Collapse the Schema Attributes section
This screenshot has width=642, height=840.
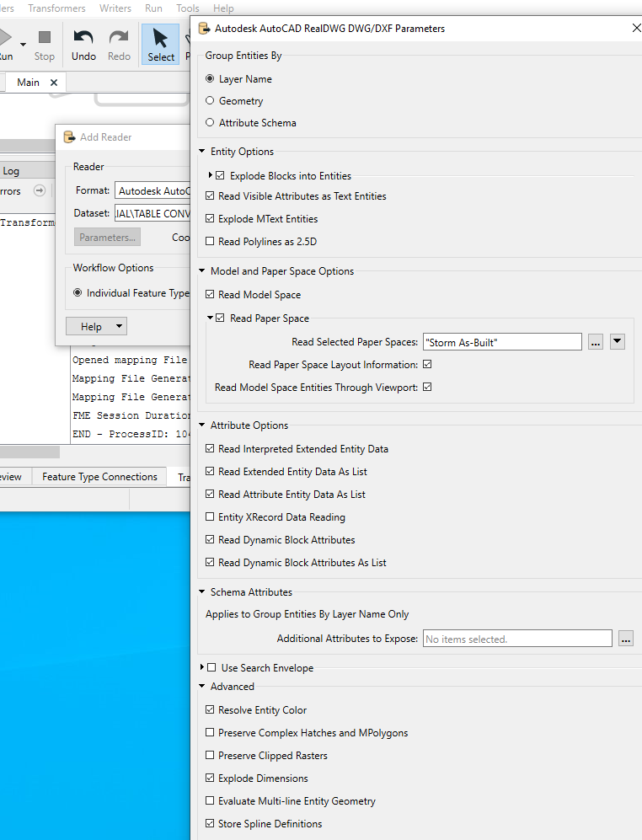point(202,592)
